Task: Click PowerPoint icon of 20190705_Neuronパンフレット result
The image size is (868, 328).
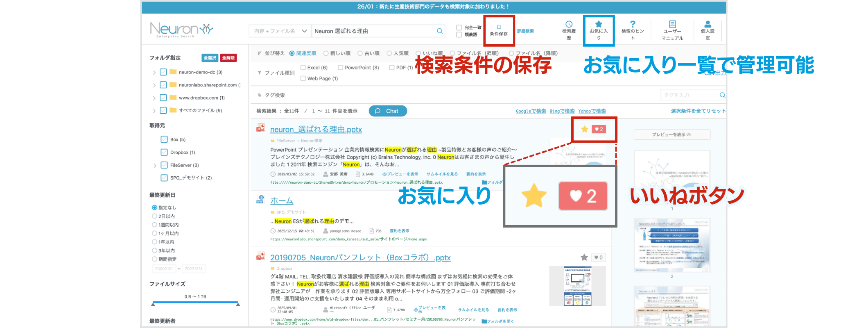Action: [260, 256]
